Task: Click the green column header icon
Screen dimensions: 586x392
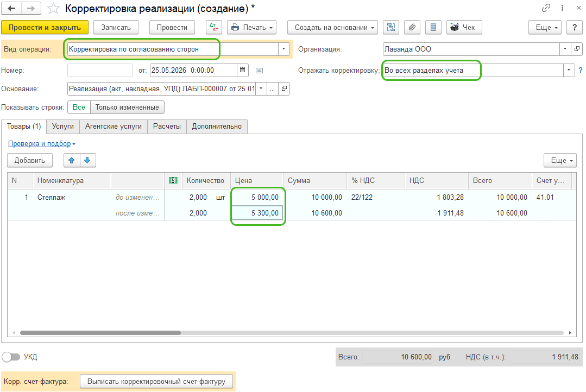Action: tap(173, 180)
